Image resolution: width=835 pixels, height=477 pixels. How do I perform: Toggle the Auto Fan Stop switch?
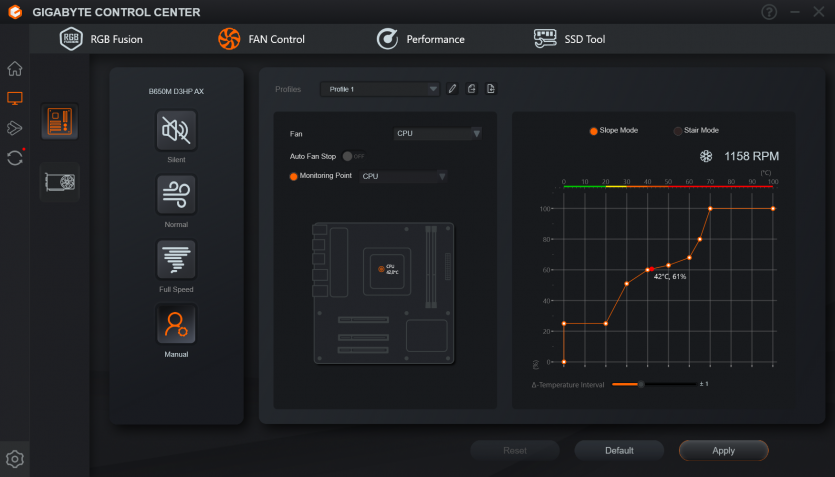(353, 156)
